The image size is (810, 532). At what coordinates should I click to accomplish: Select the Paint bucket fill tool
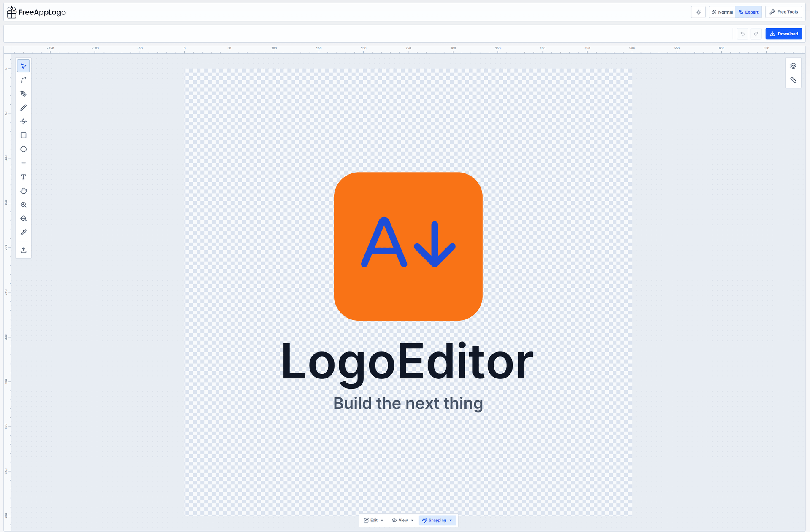pos(24,219)
